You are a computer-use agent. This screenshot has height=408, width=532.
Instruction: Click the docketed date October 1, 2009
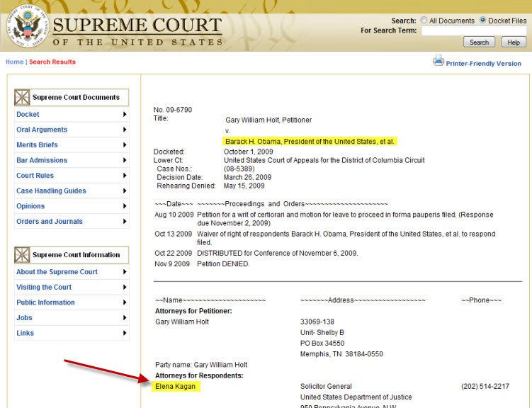click(x=249, y=152)
